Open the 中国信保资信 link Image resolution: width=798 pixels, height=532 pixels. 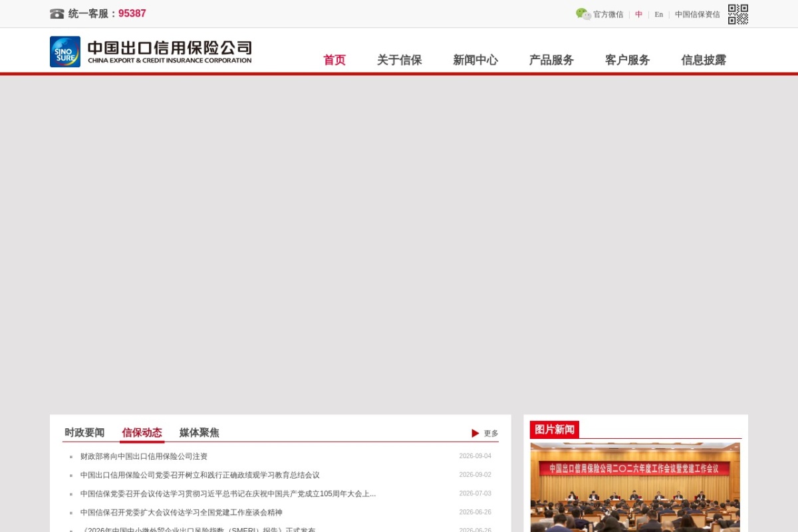(x=698, y=14)
